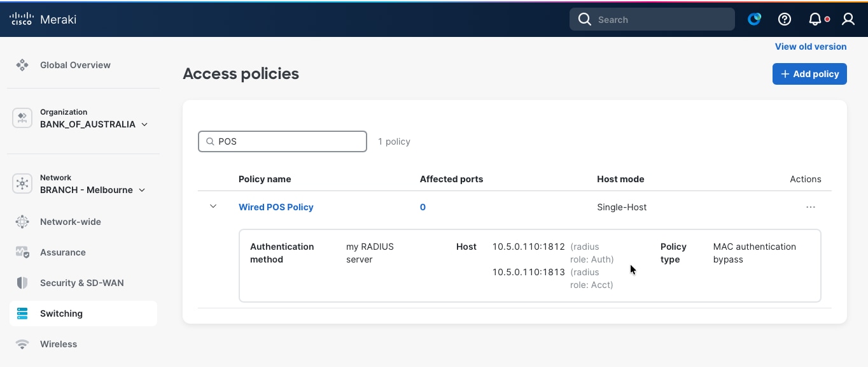Click the Organization icon beside BANK_OF_AUSTRALIA

point(22,118)
